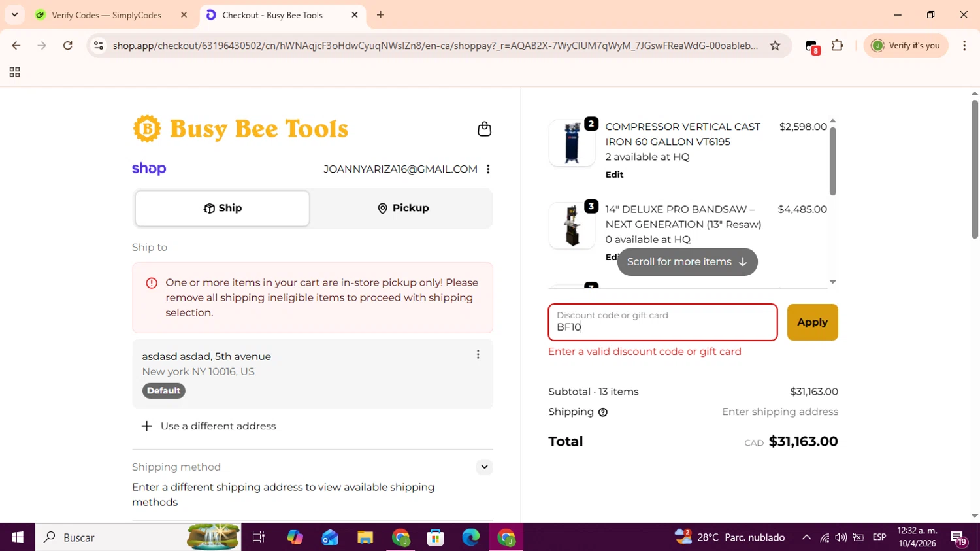Open the tab groups grid icon
980x551 pixels.
tap(14, 73)
